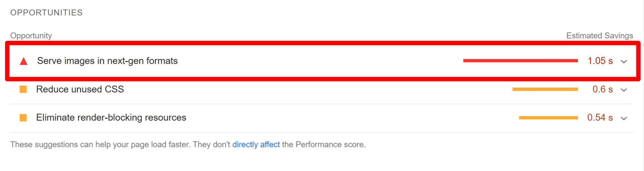Click the orange square beside Reduce unused CSS
Screen dimensions: 644x171
pyautogui.click(x=23, y=89)
